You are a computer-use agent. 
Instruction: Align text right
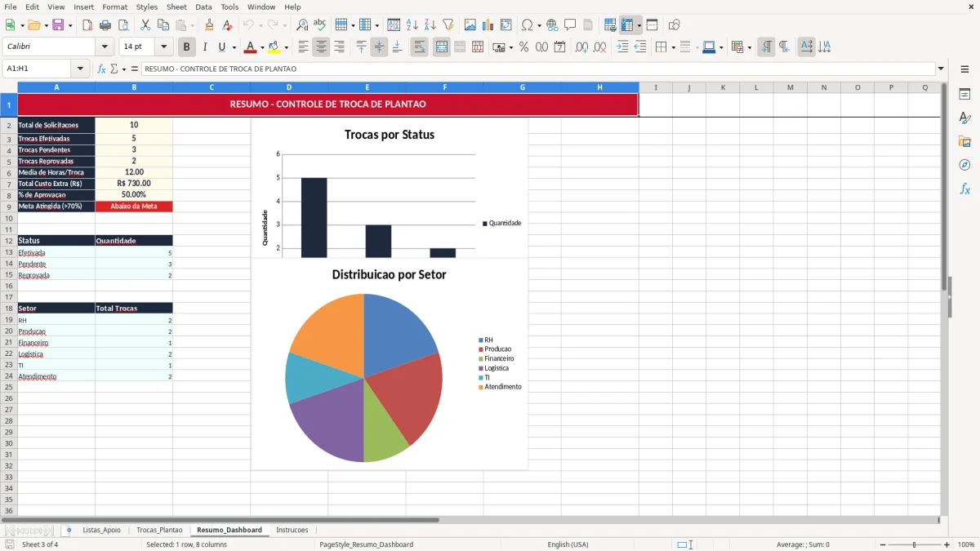pos(339,47)
